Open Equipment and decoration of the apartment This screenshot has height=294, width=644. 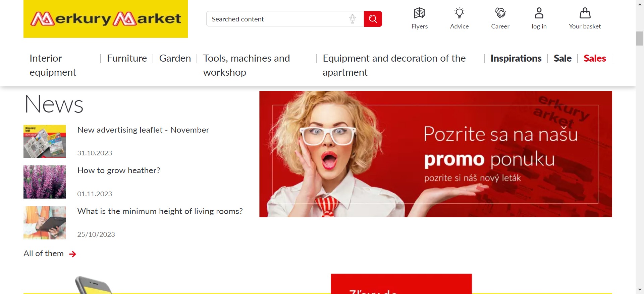point(394,65)
